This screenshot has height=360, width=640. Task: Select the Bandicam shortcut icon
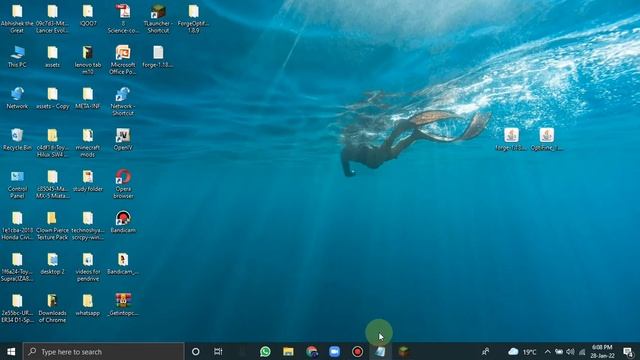[x=123, y=222]
